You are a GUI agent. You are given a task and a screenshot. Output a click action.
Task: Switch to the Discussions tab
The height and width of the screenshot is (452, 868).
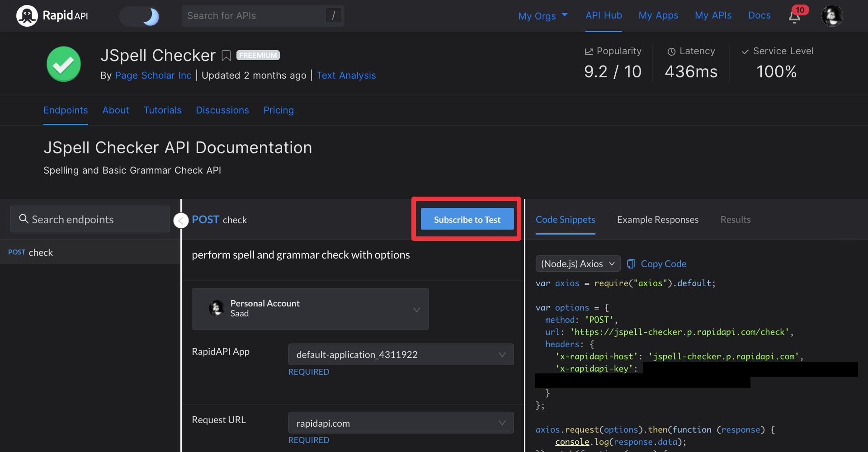(222, 110)
